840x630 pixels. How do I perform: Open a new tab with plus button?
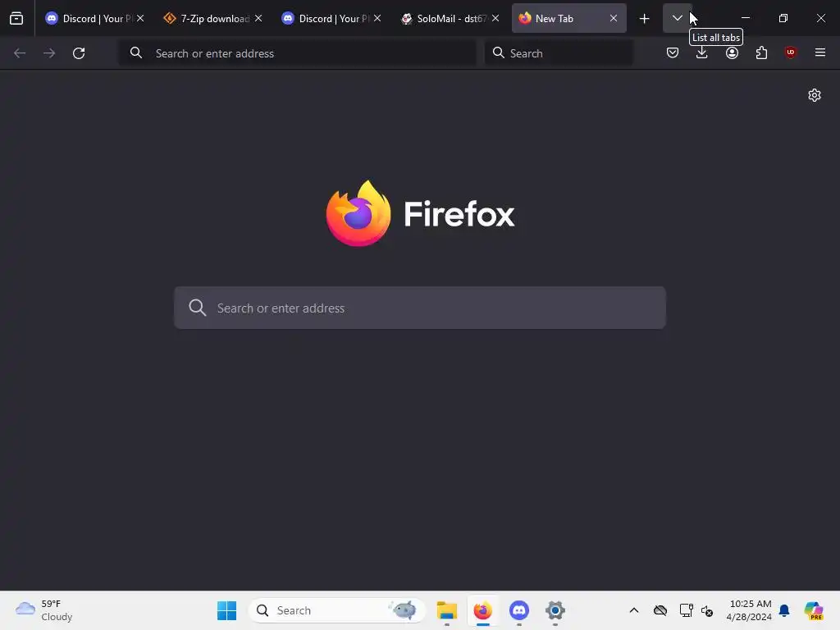[645, 19]
